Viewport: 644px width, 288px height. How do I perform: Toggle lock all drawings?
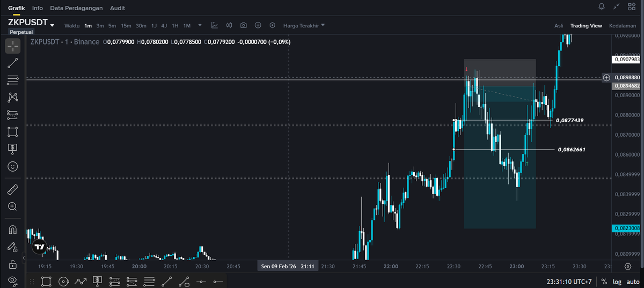tap(13, 264)
